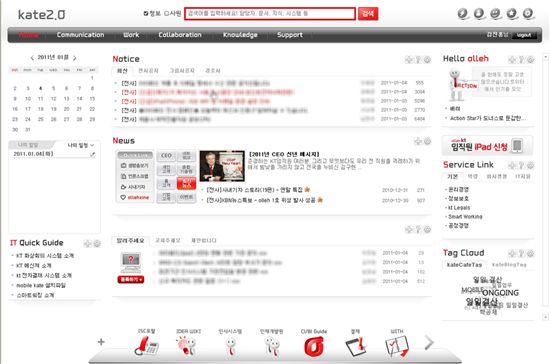This screenshot has width=550, height=364.
Task: Click the plus icon left of dock
Action: tap(101, 342)
